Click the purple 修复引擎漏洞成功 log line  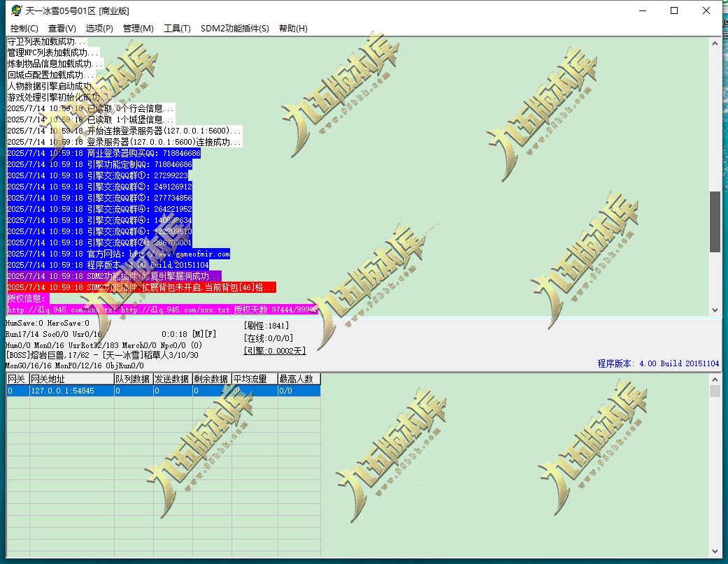(x=114, y=276)
